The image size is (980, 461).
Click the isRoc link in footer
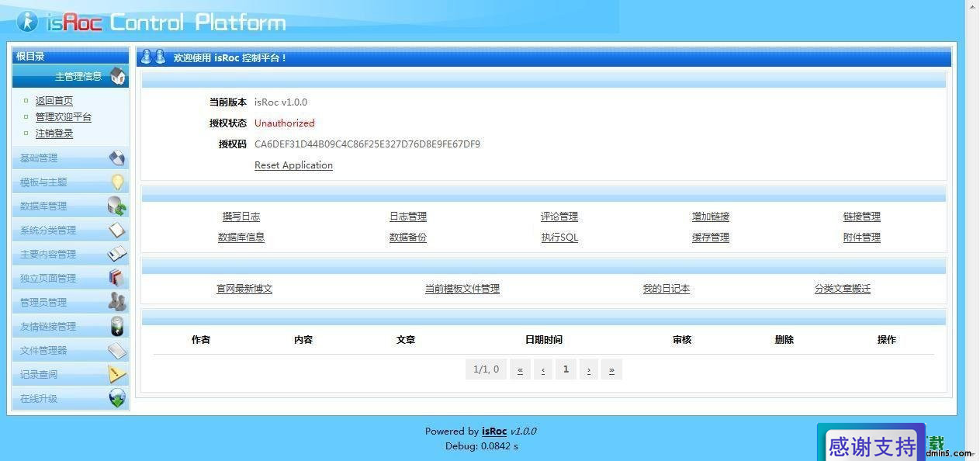point(494,432)
